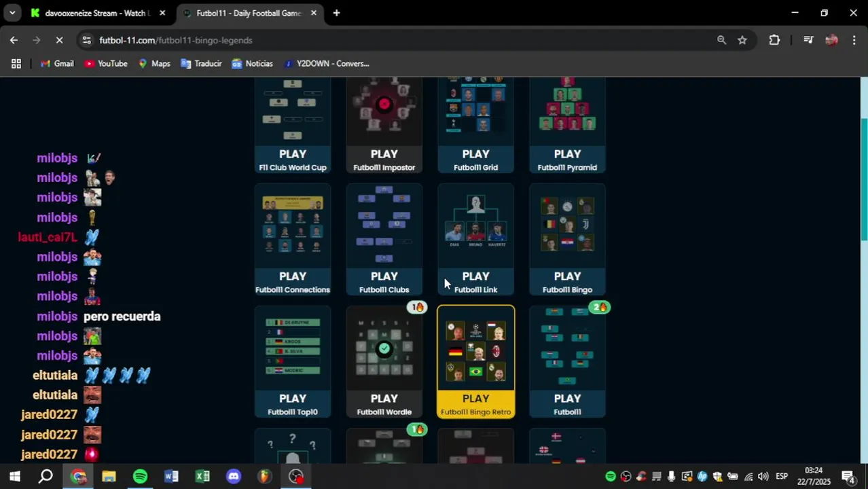Open Discord from taskbar

[234, 476]
